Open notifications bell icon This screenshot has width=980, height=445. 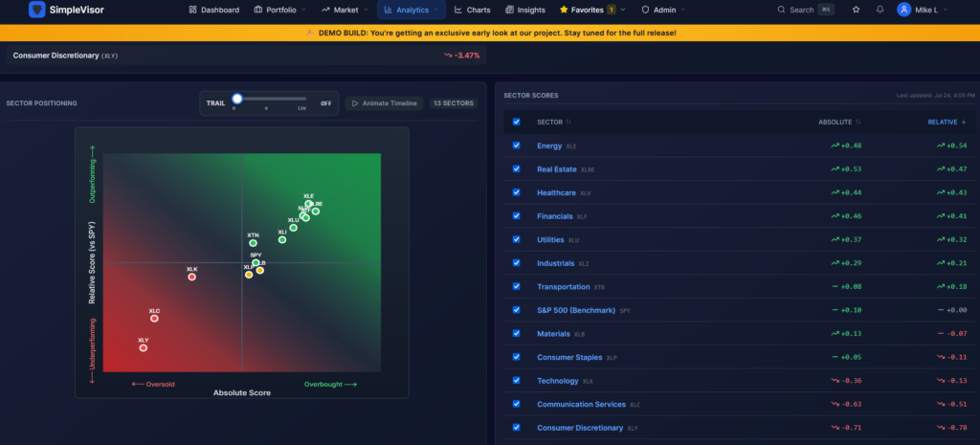click(880, 10)
